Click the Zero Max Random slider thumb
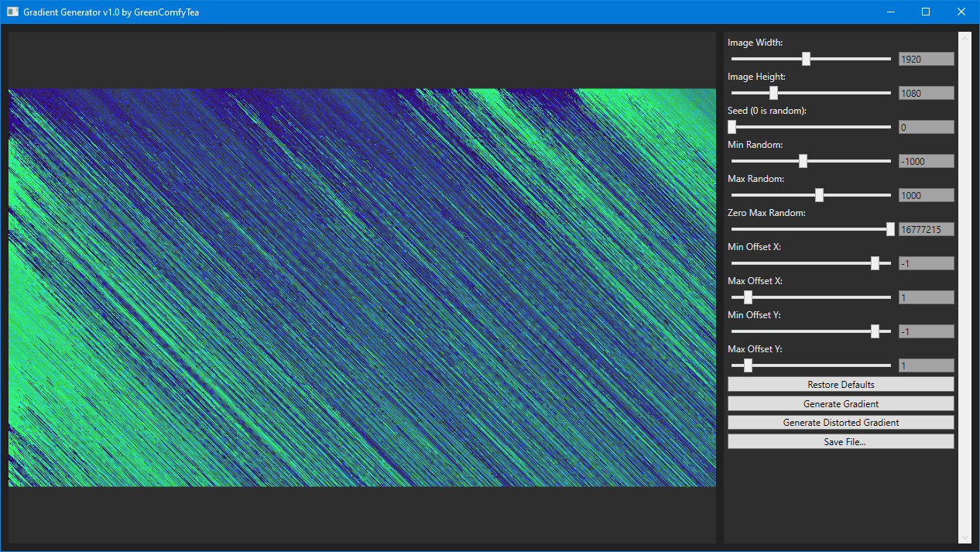Image resolution: width=980 pixels, height=552 pixels. coord(890,229)
